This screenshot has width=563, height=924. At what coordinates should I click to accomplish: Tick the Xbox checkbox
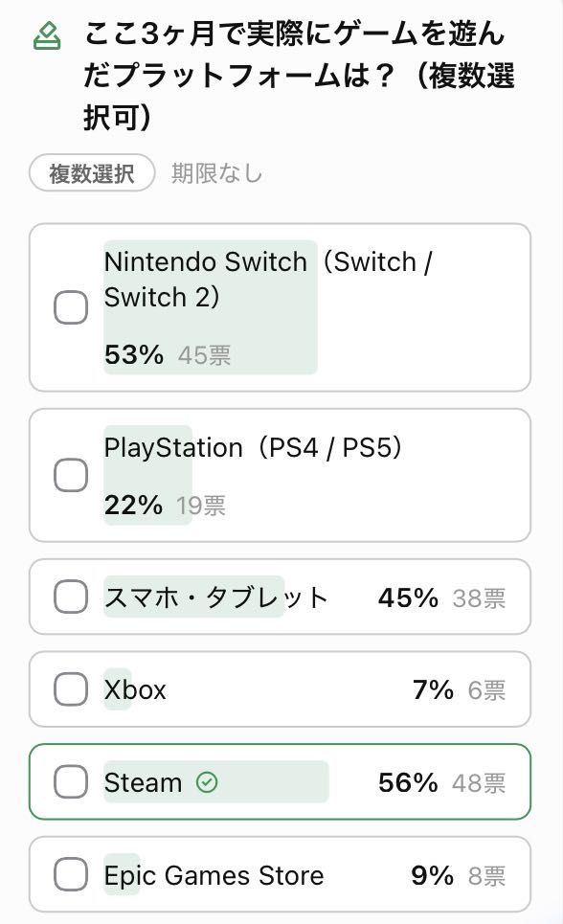pos(71,688)
